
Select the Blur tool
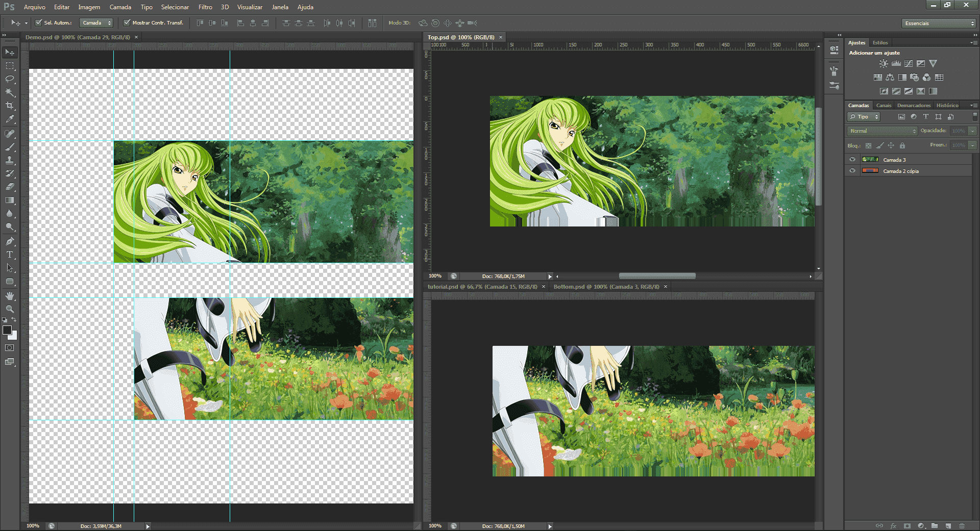click(x=10, y=213)
